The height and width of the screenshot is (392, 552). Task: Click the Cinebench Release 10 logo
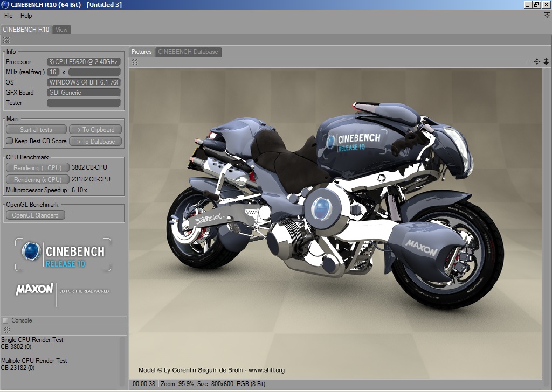pyautogui.click(x=63, y=255)
